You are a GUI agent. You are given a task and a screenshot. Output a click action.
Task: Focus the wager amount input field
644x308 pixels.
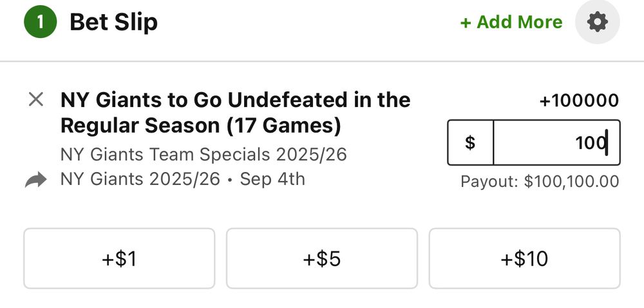[x=556, y=142]
